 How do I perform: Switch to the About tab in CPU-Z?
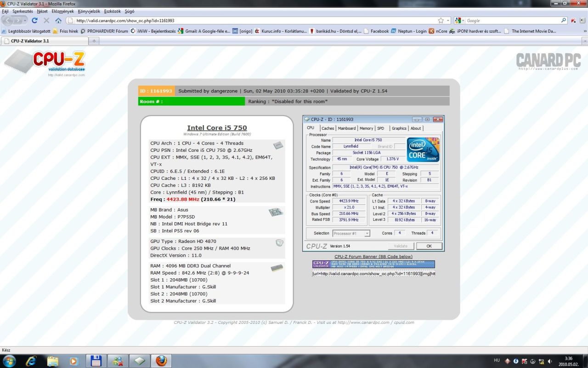[416, 128]
